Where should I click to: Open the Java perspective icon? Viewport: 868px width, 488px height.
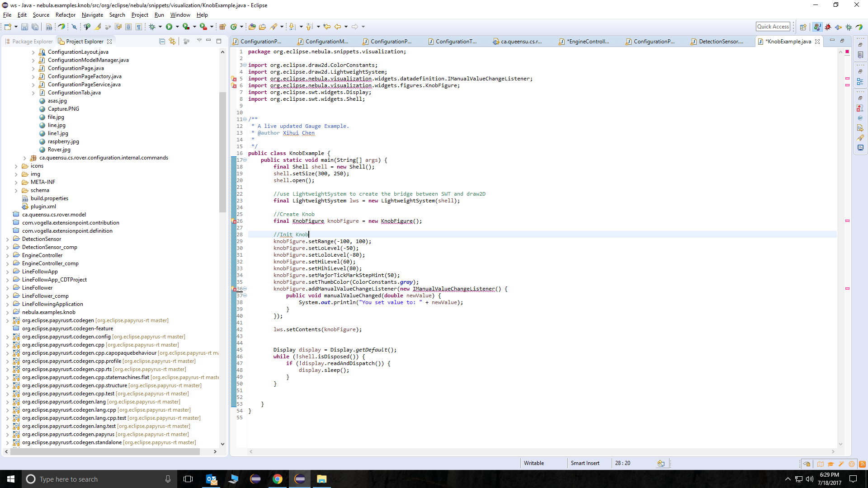click(817, 27)
